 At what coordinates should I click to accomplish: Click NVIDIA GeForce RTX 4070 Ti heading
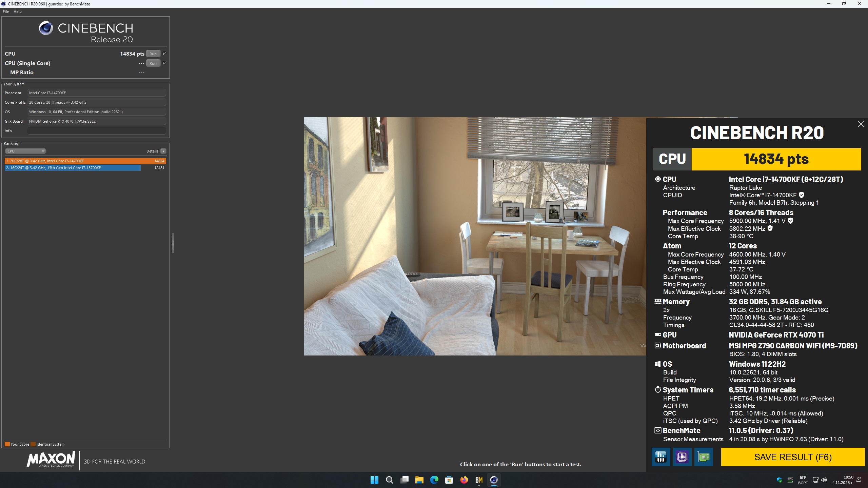pyautogui.click(x=776, y=335)
